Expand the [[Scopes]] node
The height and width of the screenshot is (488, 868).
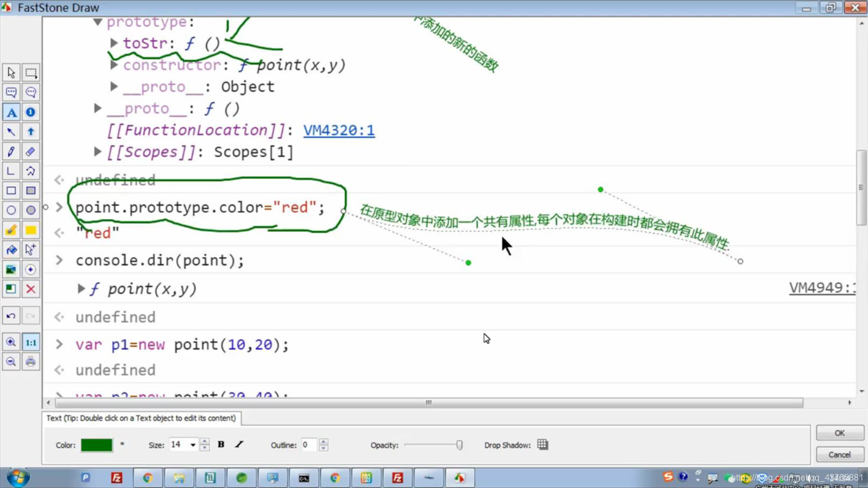point(98,151)
